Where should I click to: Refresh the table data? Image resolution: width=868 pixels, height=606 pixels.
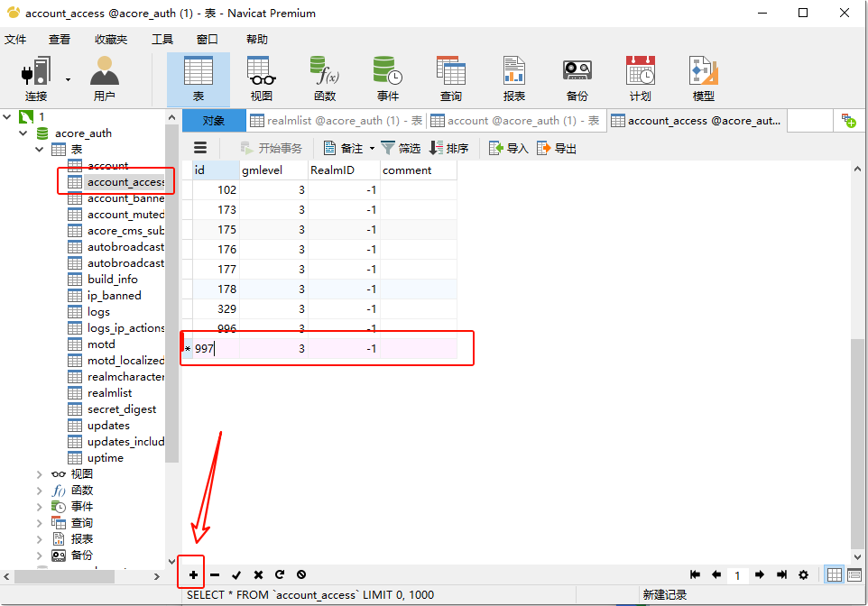tap(280, 574)
